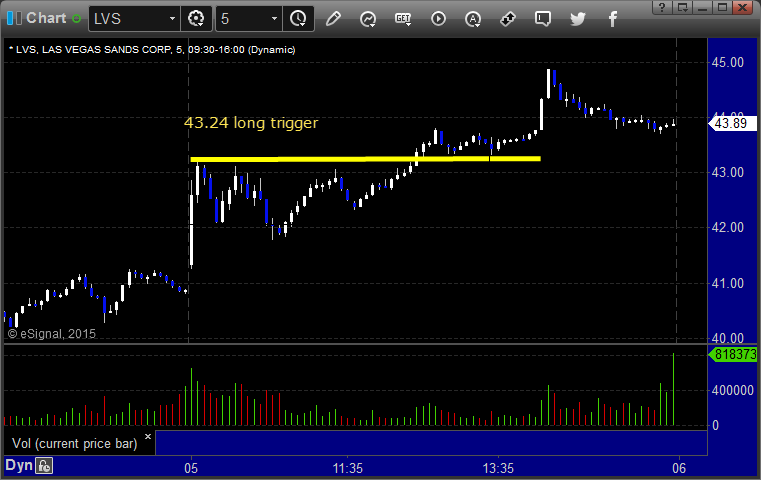The height and width of the screenshot is (480, 761).
Task: Click the GET toolbar icon
Action: pos(403,19)
